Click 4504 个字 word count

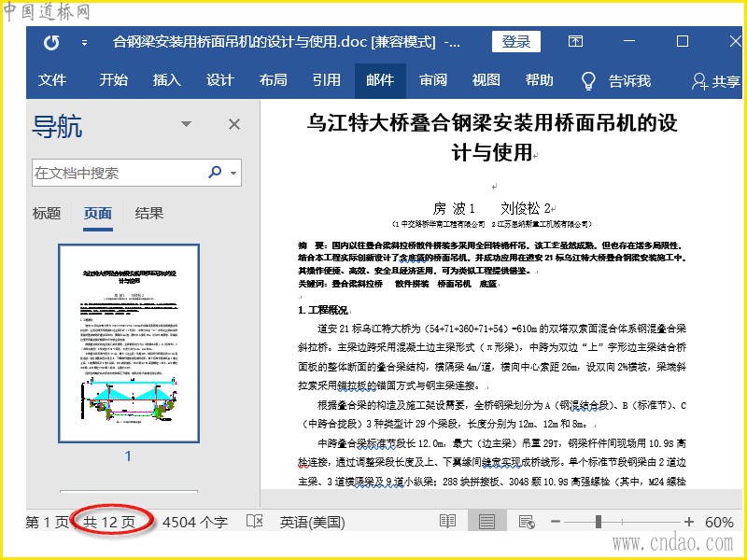coord(195,523)
